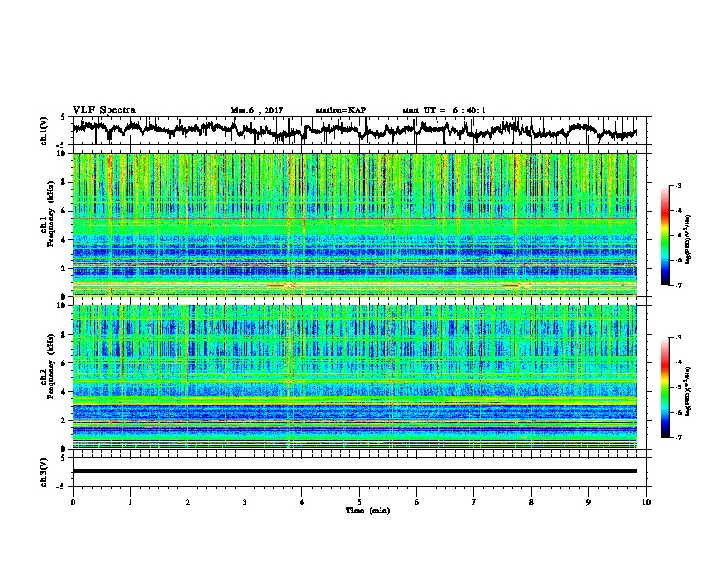Click the "7" tick on time axis
This screenshot has height=563, width=728.
click(474, 502)
